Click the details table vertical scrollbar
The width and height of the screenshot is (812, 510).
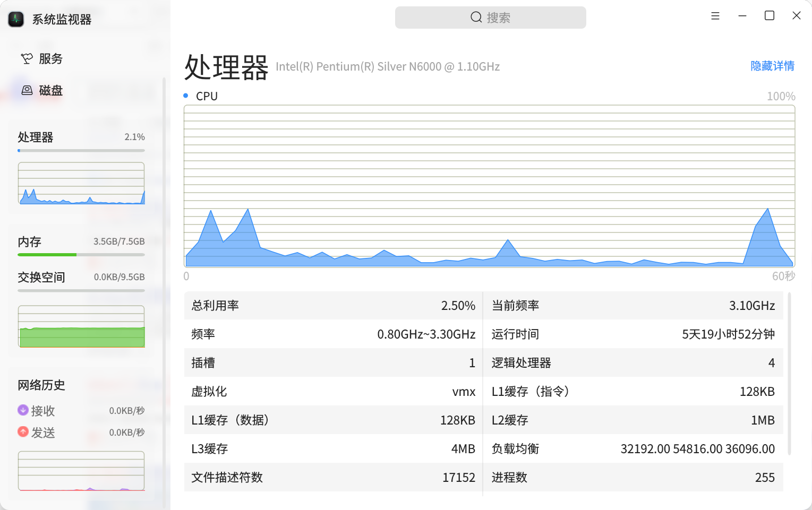coord(789,374)
